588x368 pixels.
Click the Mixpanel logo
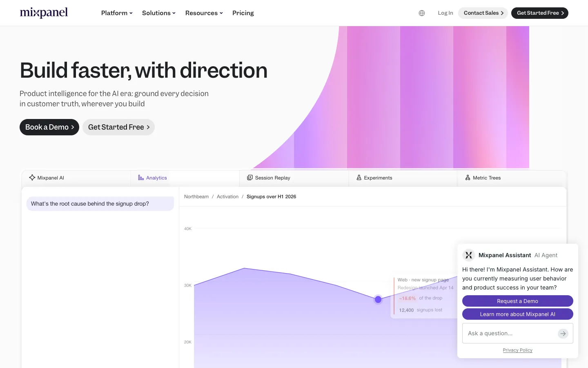click(44, 13)
